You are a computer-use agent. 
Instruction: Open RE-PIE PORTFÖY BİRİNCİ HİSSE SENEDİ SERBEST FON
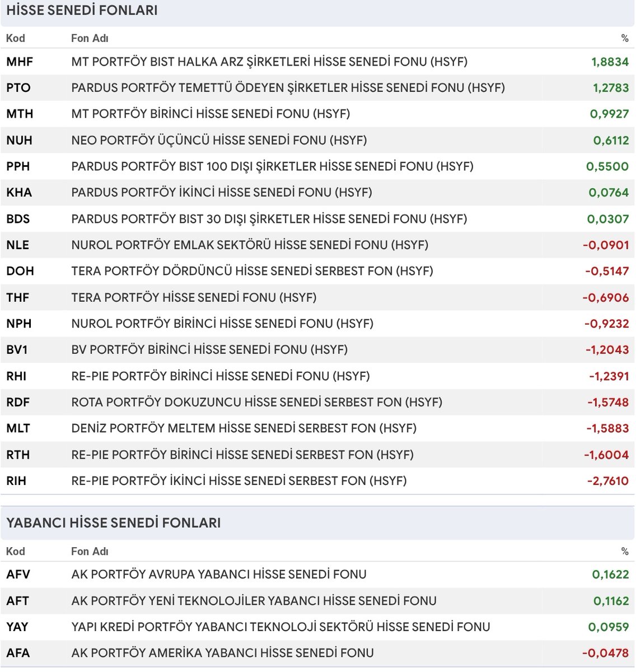coord(242,455)
